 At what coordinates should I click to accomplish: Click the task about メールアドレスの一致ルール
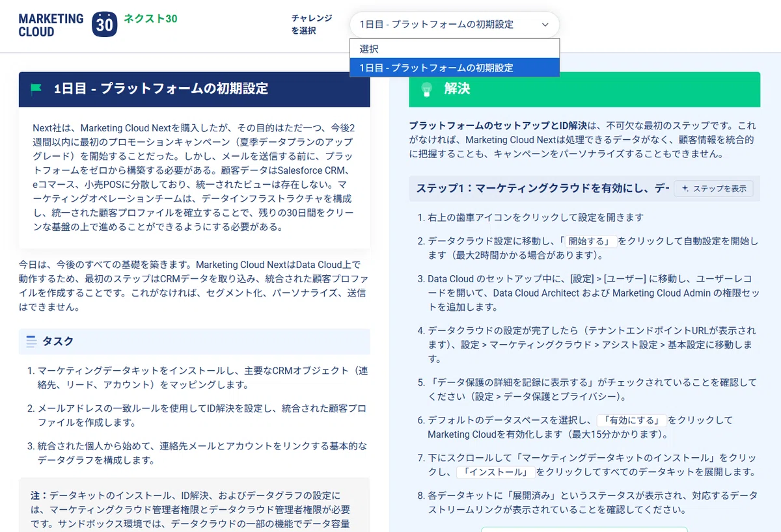(x=201, y=415)
